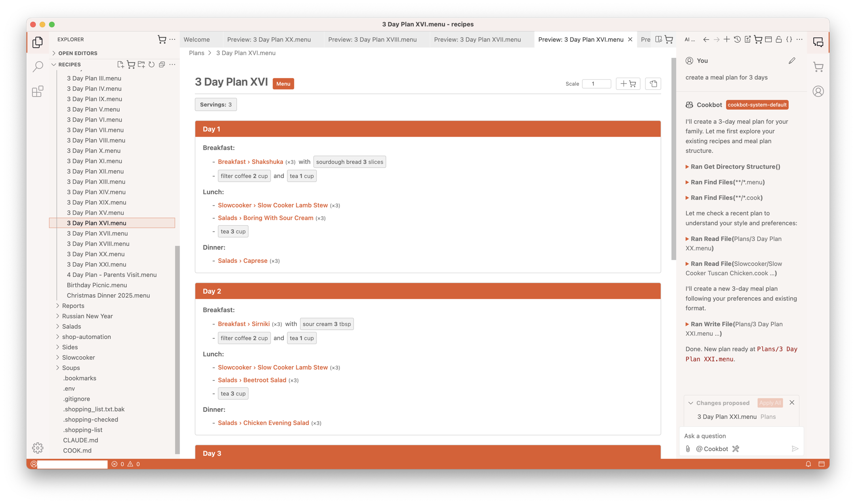Send the chat message with the arrow icon
This screenshot has height=504, width=856.
tap(795, 449)
